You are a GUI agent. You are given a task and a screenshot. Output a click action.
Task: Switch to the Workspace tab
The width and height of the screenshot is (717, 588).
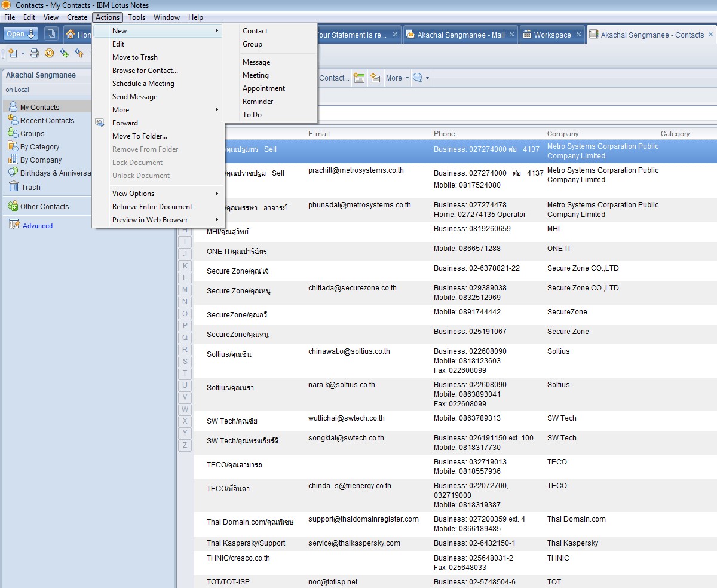pos(552,35)
